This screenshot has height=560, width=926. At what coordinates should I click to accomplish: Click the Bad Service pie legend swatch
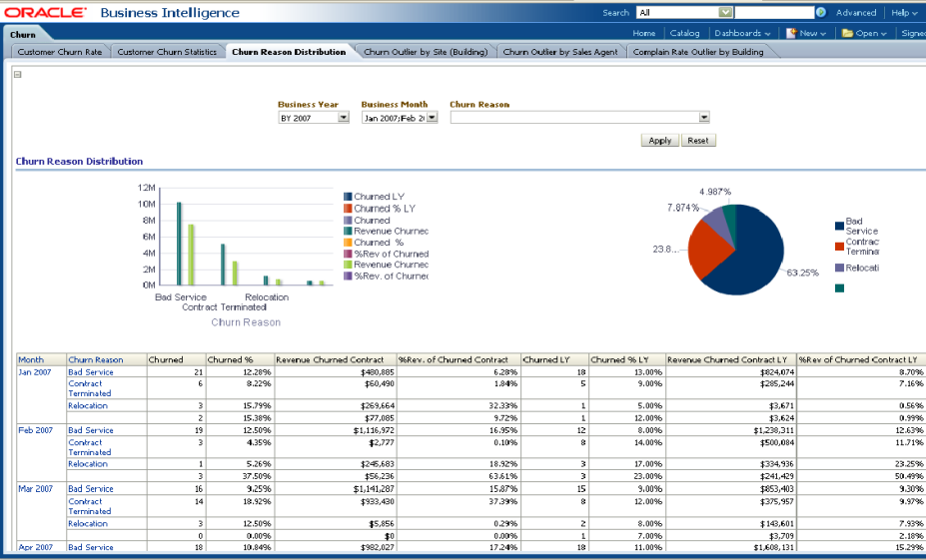839,226
